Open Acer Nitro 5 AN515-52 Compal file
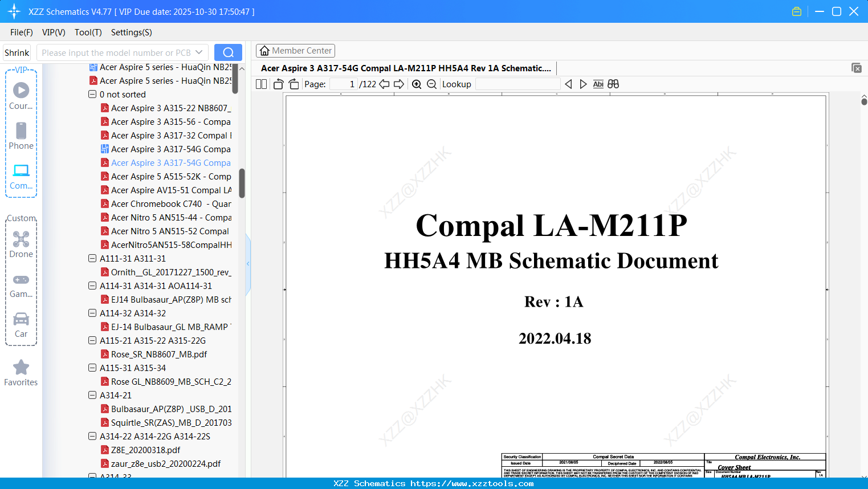Viewport: 868px width, 489px height. (165, 231)
